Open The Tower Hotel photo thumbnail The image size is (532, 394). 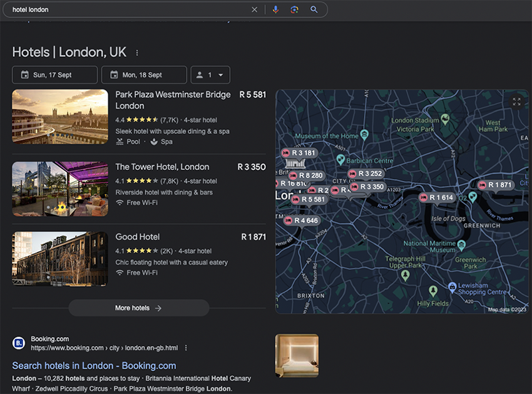click(60, 189)
